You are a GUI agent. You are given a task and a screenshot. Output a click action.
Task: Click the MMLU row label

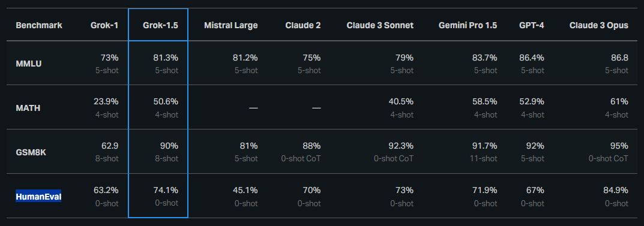tap(29, 64)
